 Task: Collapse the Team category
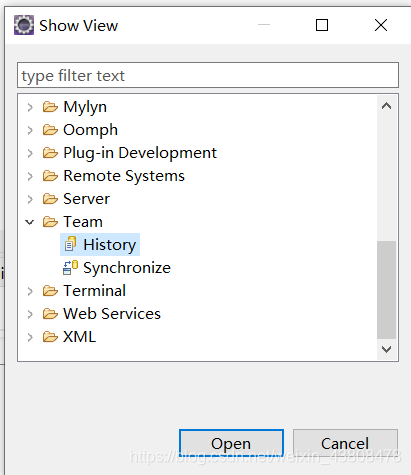coord(30,222)
